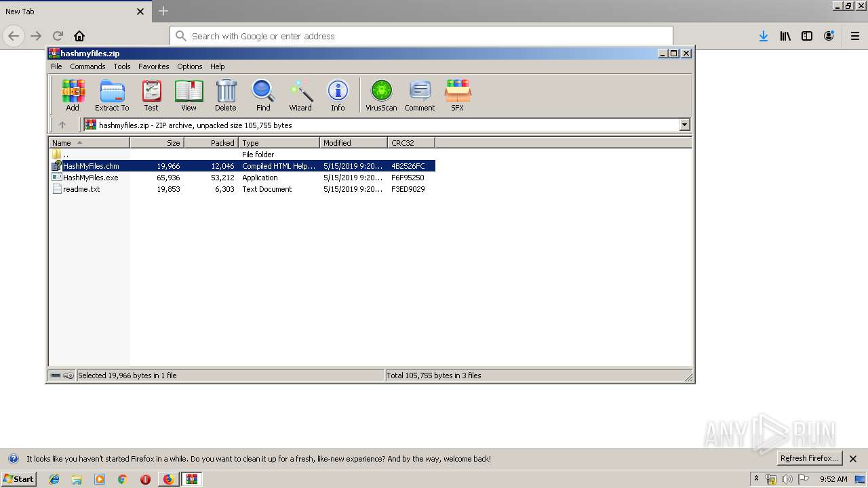Click the Firefox forward arrow
The image size is (868, 488).
pyautogui.click(x=36, y=36)
